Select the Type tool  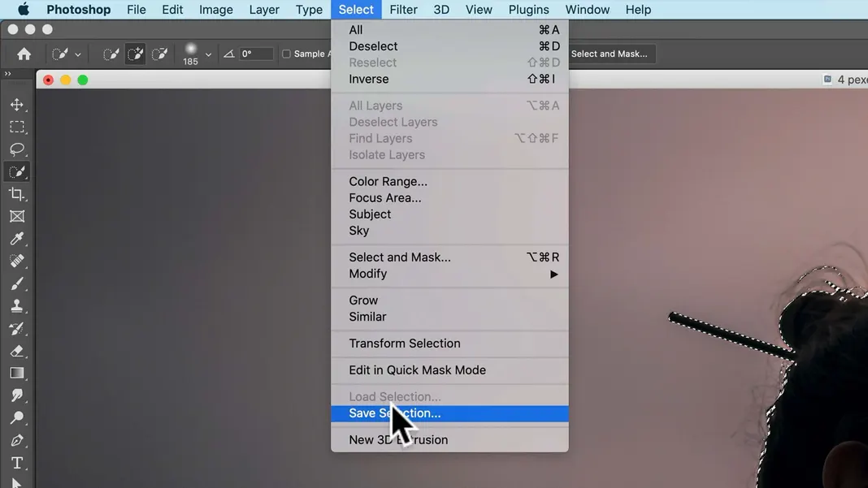(x=17, y=463)
